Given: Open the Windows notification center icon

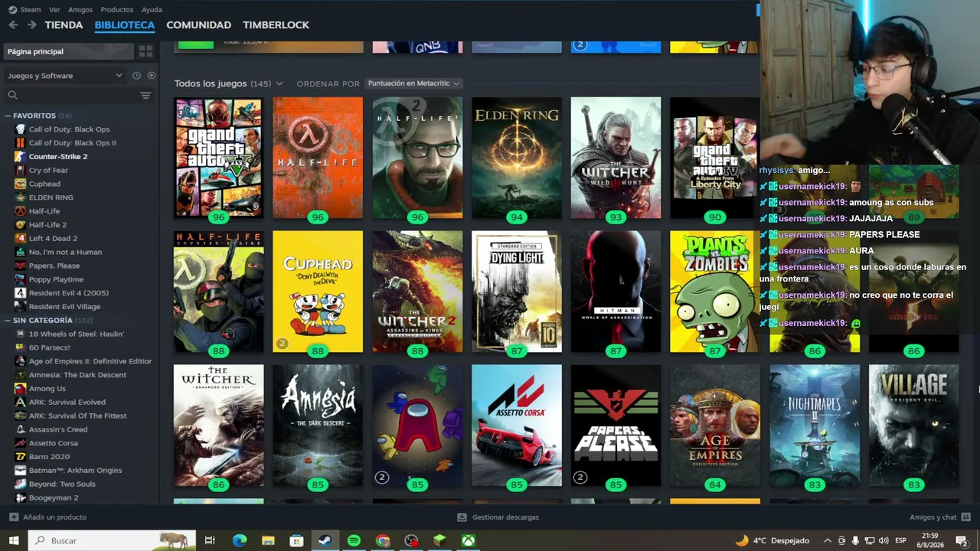Looking at the screenshot, I should point(962,540).
